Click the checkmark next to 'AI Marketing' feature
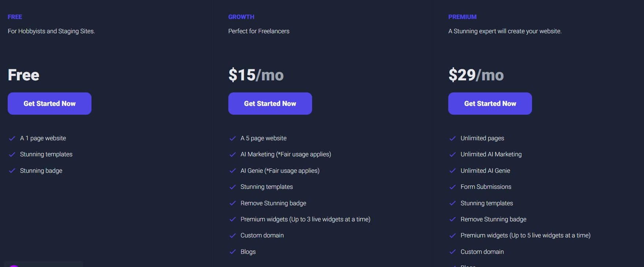The image size is (644, 267). coord(233,154)
